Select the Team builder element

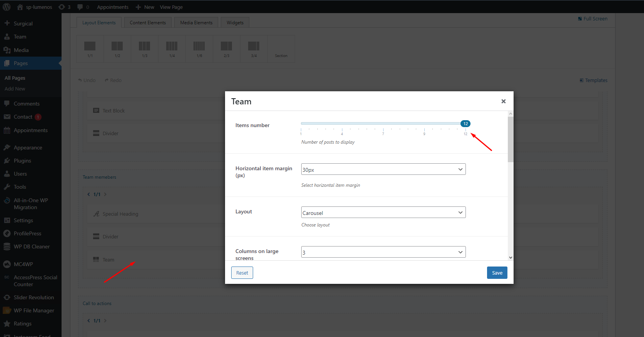coord(156,260)
